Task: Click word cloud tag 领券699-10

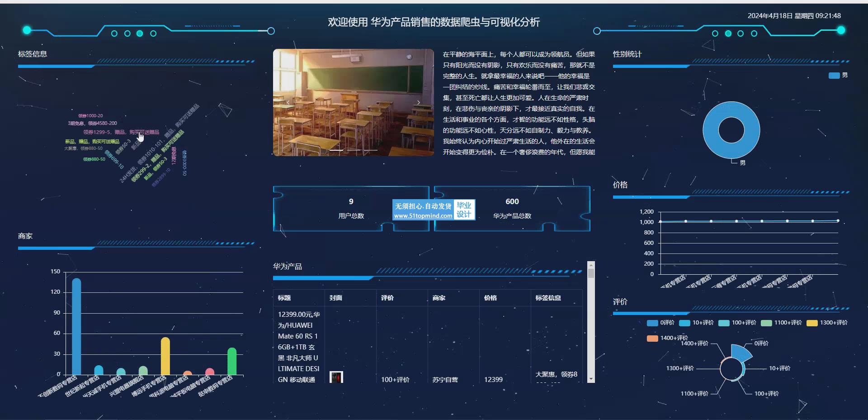Action: point(114,160)
